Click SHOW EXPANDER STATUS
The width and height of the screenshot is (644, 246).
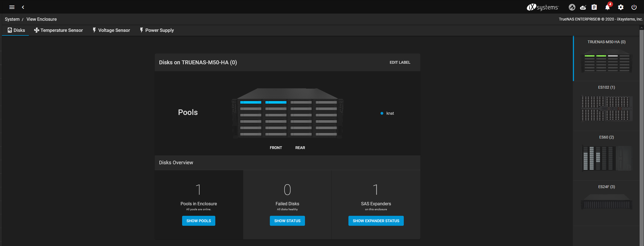pyautogui.click(x=376, y=221)
